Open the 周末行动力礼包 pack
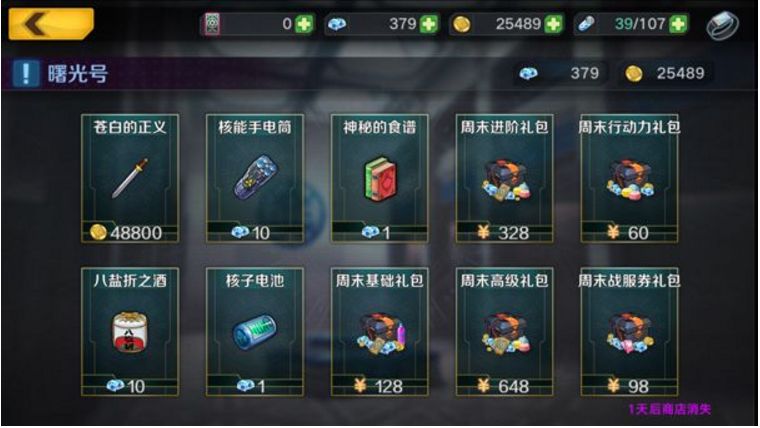This screenshot has width=760, height=428. pyautogui.click(x=629, y=178)
